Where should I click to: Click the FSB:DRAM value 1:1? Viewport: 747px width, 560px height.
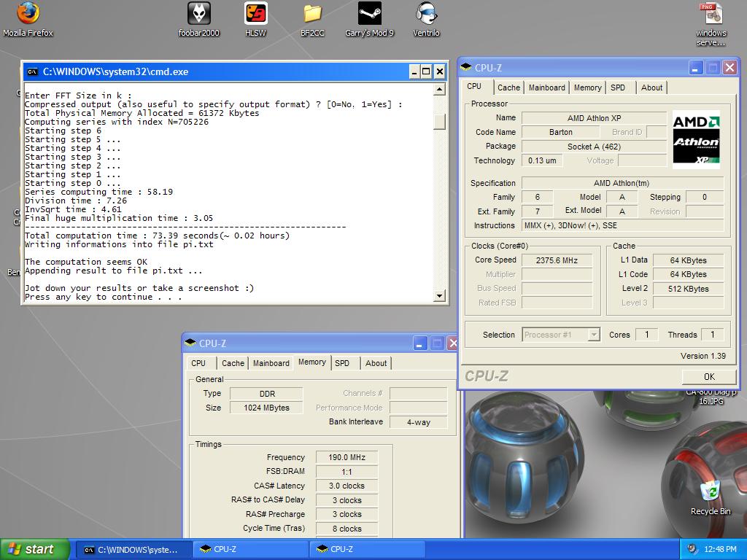point(347,472)
